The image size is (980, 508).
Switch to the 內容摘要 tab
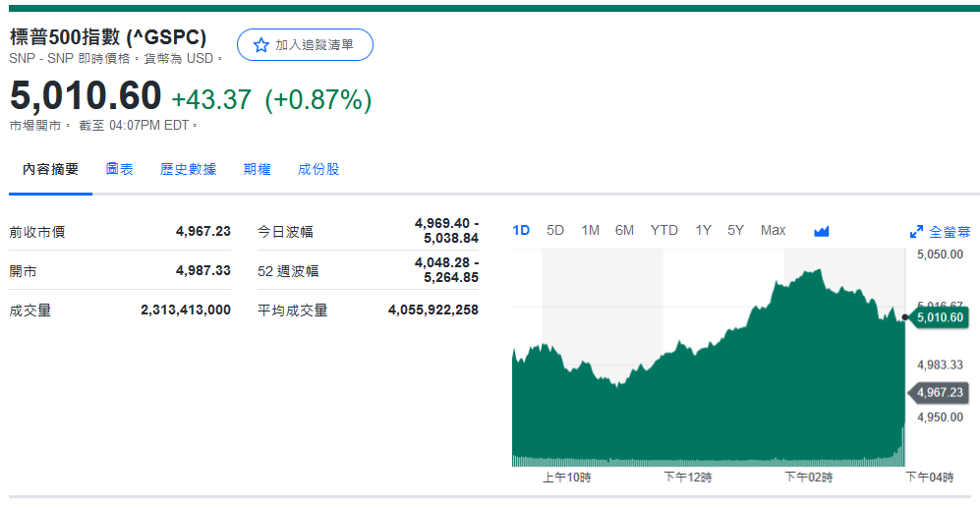[x=51, y=169]
